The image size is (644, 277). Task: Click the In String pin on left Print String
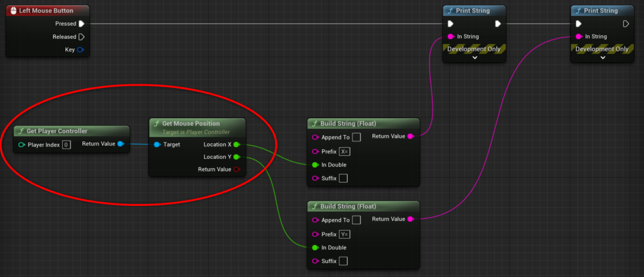(450, 36)
